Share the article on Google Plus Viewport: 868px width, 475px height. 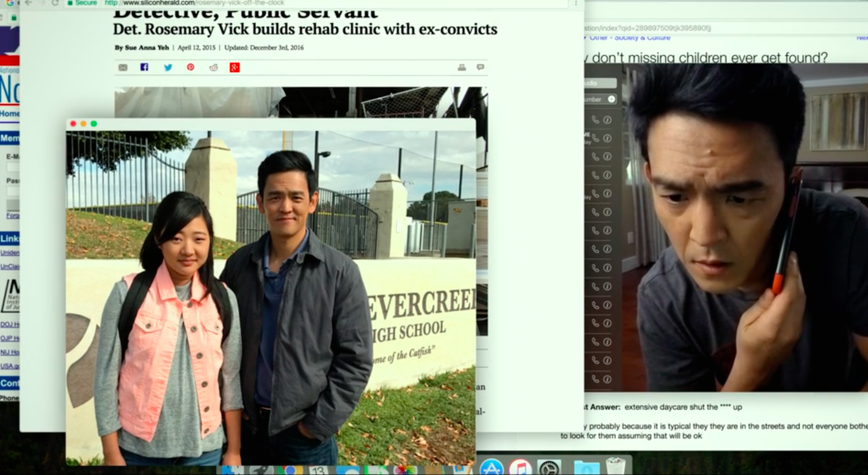pos(235,67)
